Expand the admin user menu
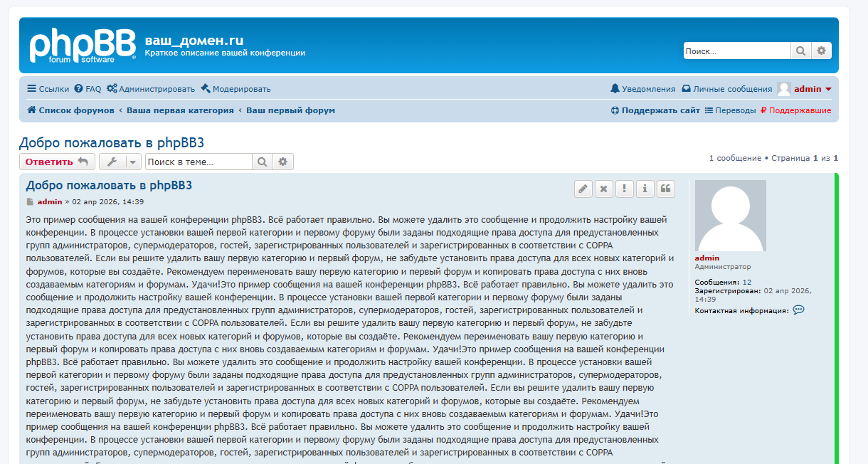The image size is (868, 464). pos(813,89)
